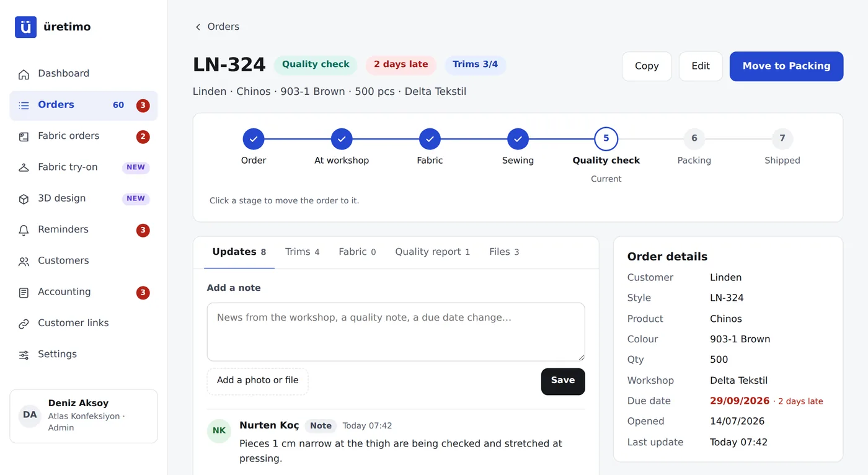Switch to the Updates tab

[x=239, y=252]
